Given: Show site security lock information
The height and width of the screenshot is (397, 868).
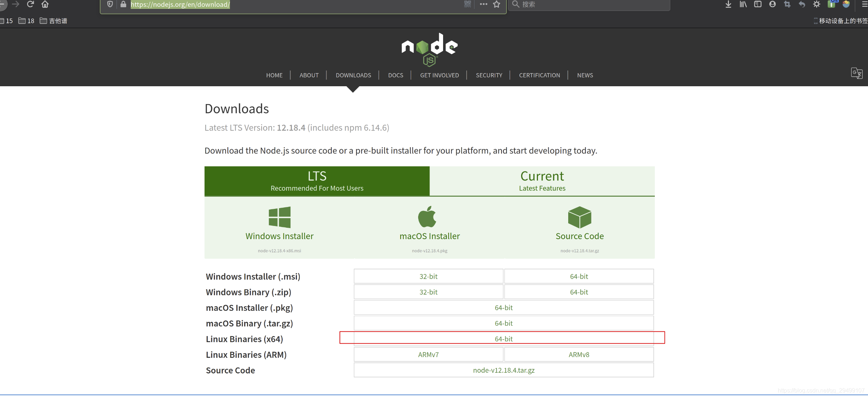Looking at the screenshot, I should tap(123, 4).
